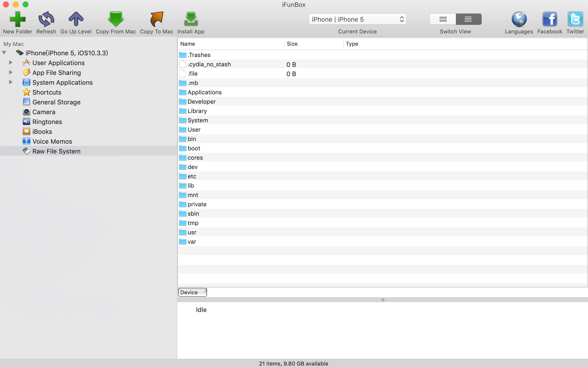Select the System folder row
The height and width of the screenshot is (367, 588).
click(383, 120)
